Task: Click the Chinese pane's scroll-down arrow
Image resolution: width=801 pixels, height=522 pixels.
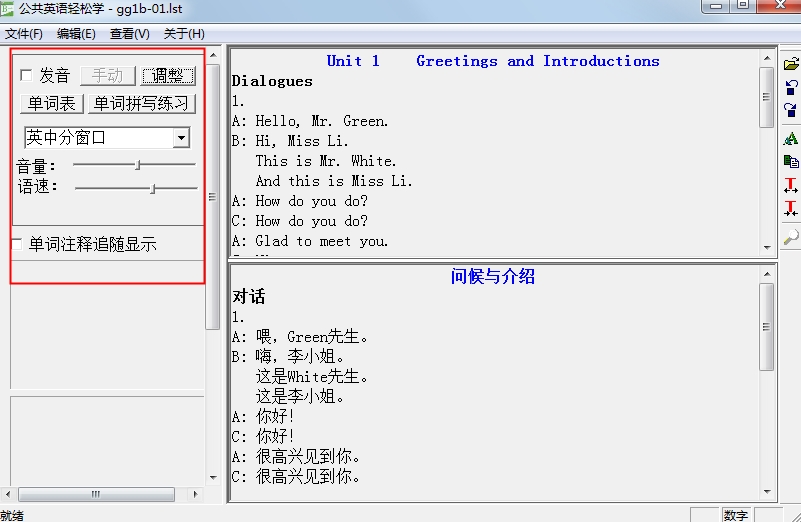Action: pyautogui.click(x=767, y=491)
